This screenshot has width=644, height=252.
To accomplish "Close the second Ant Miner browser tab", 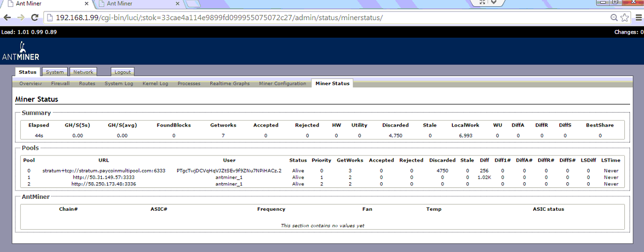I will point(178,4).
